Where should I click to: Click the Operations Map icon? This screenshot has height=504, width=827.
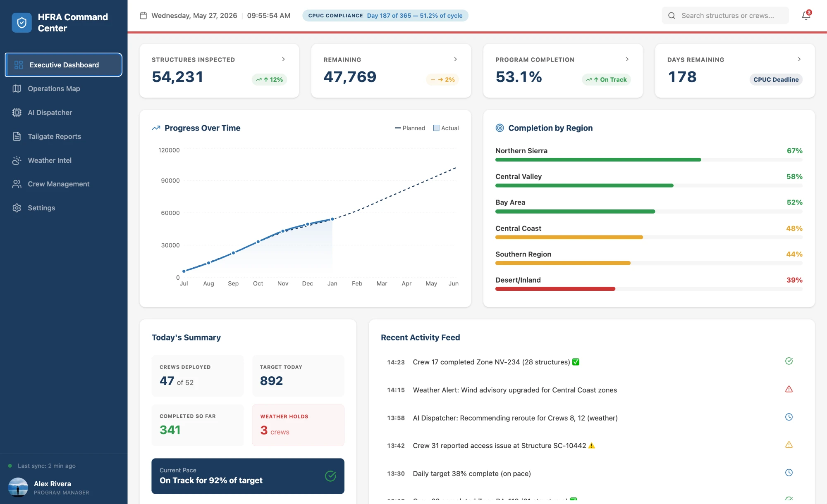coord(17,88)
